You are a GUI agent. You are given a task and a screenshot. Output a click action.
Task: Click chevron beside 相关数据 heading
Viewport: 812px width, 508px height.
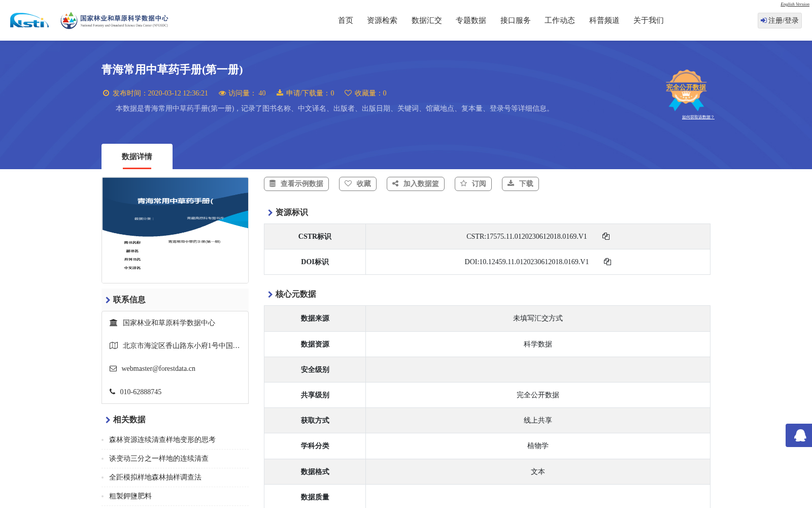click(108, 420)
